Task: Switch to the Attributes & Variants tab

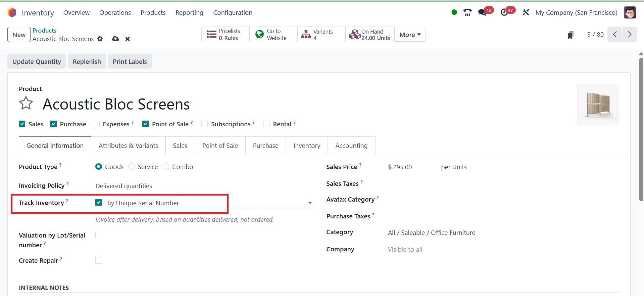Action: (x=128, y=145)
